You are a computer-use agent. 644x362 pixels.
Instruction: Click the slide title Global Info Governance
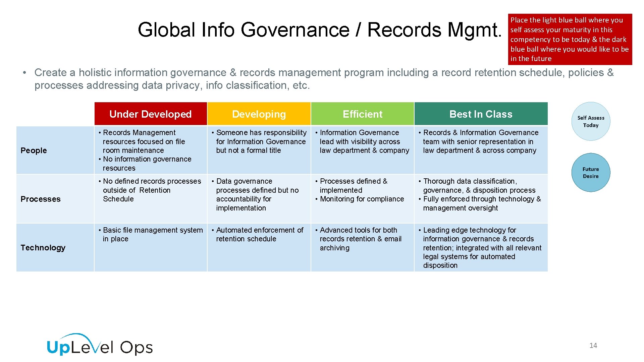point(319,30)
